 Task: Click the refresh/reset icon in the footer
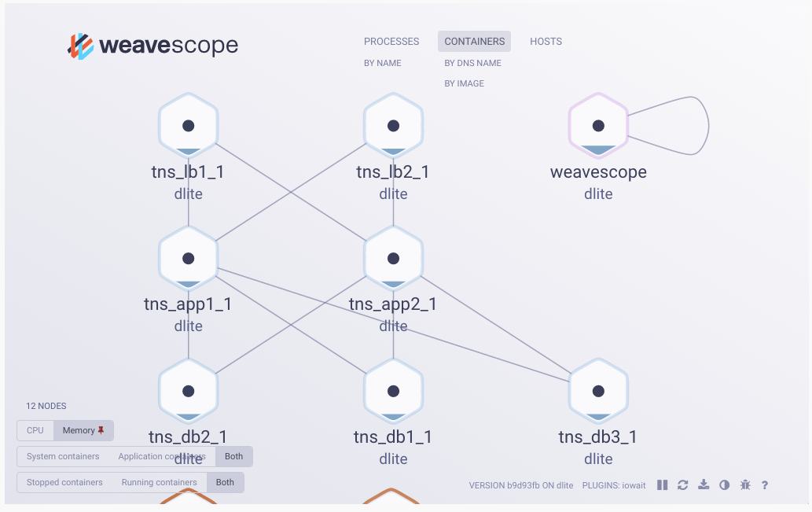coord(682,485)
